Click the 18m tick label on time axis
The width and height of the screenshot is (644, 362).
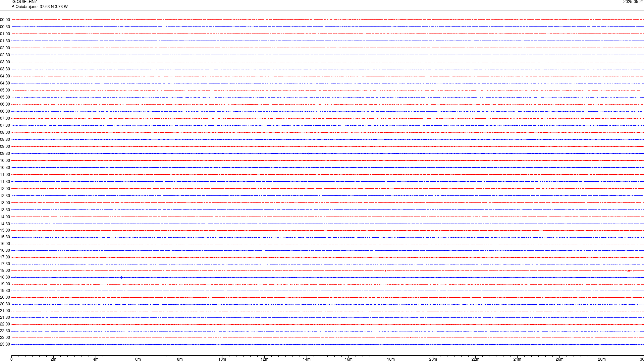click(x=391, y=359)
